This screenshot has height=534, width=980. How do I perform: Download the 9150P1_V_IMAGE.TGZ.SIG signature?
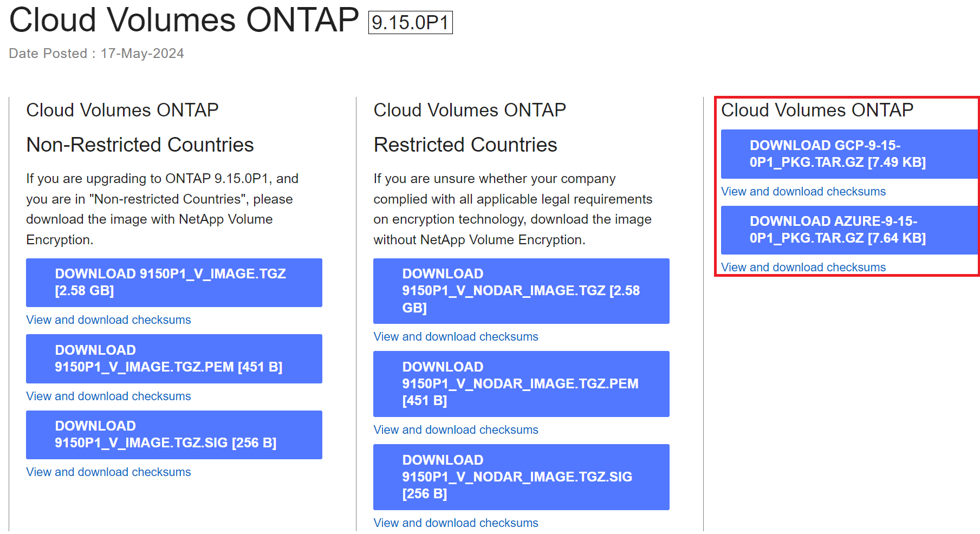coord(173,434)
